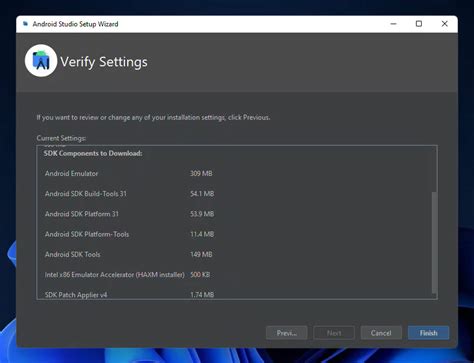Click the "1.74 MB" size value

click(202, 295)
